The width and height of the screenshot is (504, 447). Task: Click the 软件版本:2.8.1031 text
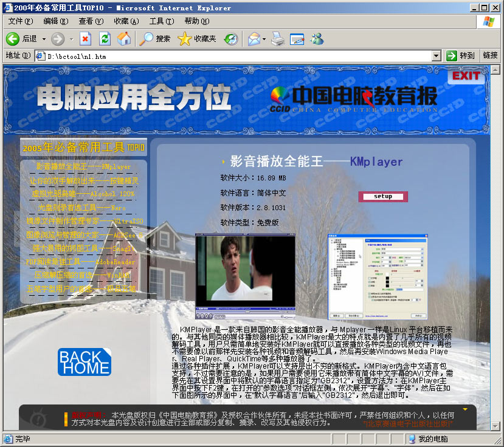point(253,208)
